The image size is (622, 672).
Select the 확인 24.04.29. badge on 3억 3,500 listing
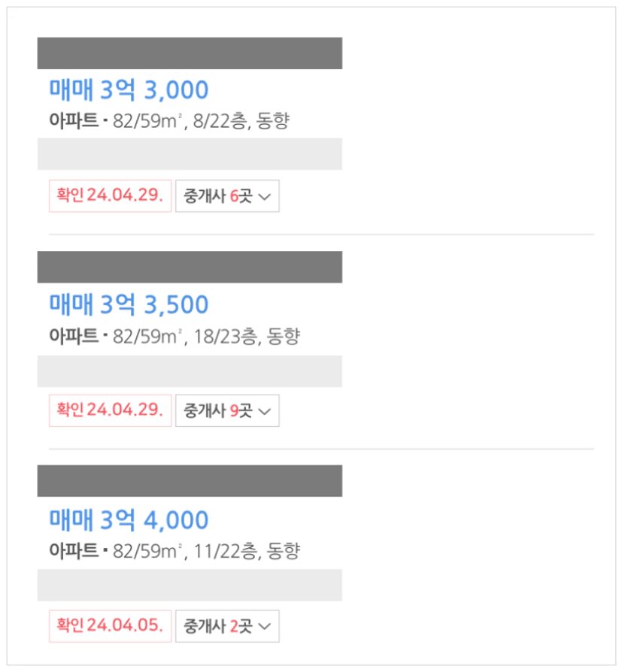tap(111, 410)
